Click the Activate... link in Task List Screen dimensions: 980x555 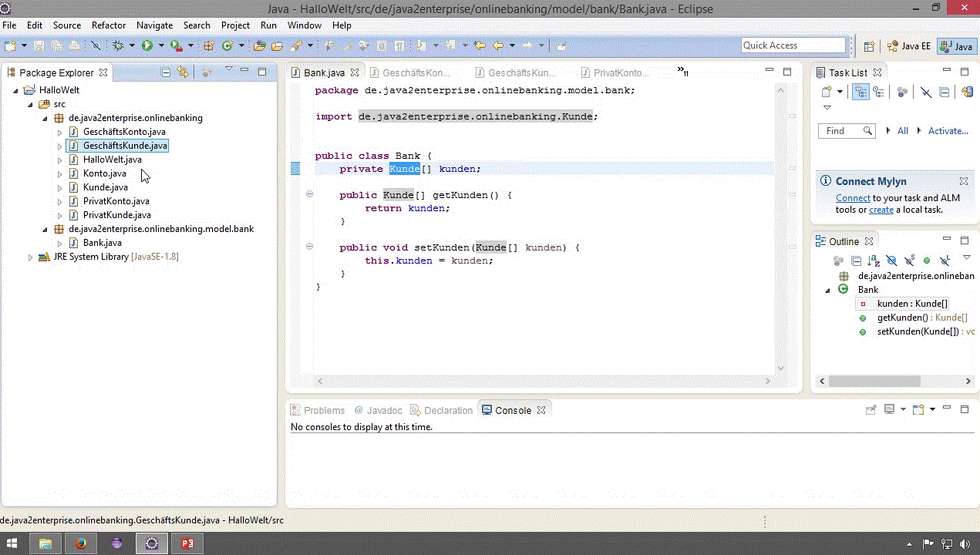coord(948,131)
